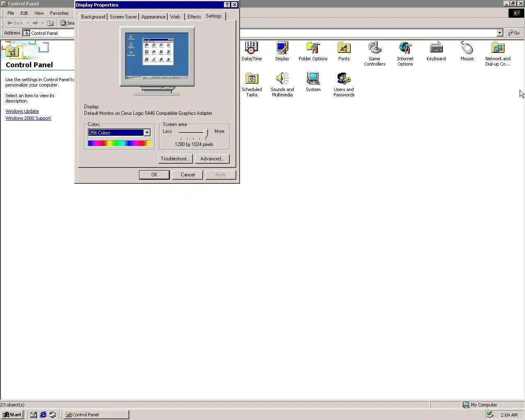Select Sounds and Multimedia icon
525x420 pixels.
click(x=282, y=84)
